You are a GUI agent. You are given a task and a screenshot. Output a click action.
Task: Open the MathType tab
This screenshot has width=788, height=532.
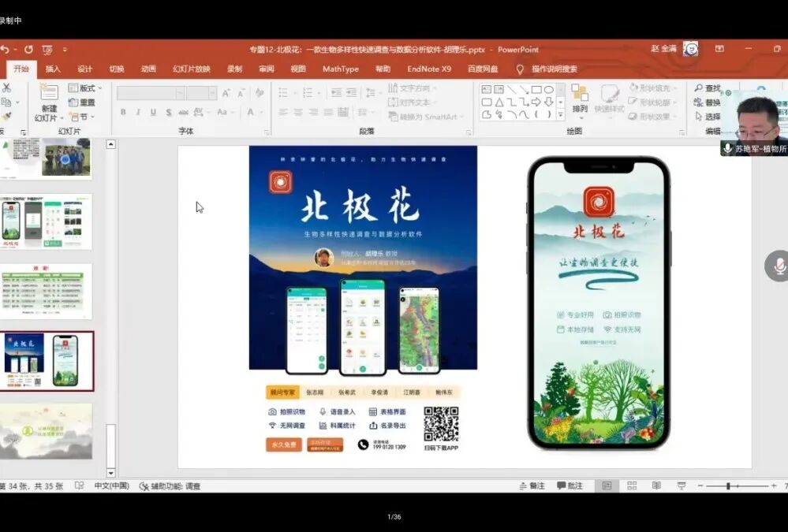pyautogui.click(x=341, y=69)
